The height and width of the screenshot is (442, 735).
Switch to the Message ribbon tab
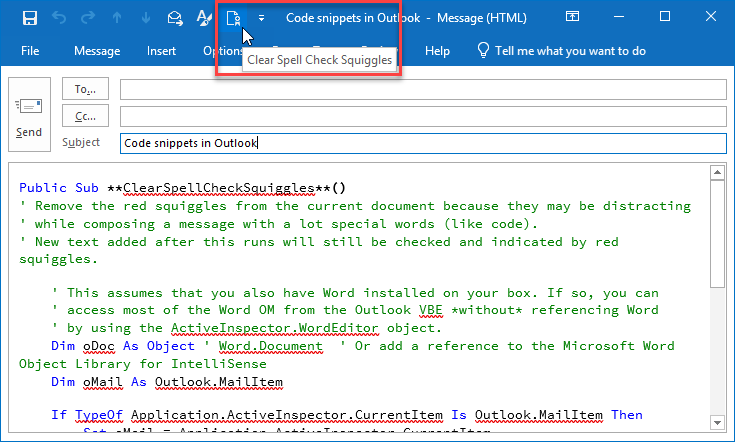pyautogui.click(x=97, y=51)
